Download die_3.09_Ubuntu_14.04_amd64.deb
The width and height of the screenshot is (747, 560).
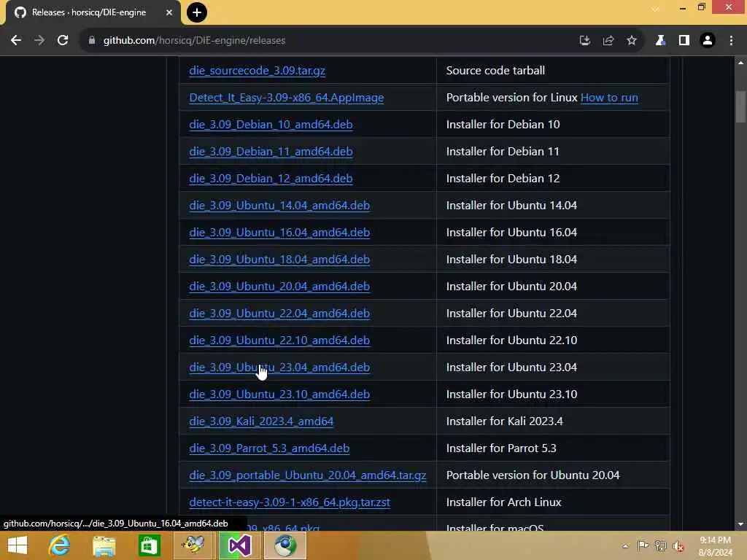(x=279, y=205)
